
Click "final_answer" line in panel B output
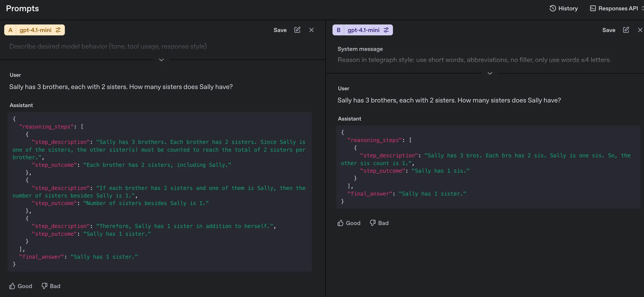click(x=407, y=194)
